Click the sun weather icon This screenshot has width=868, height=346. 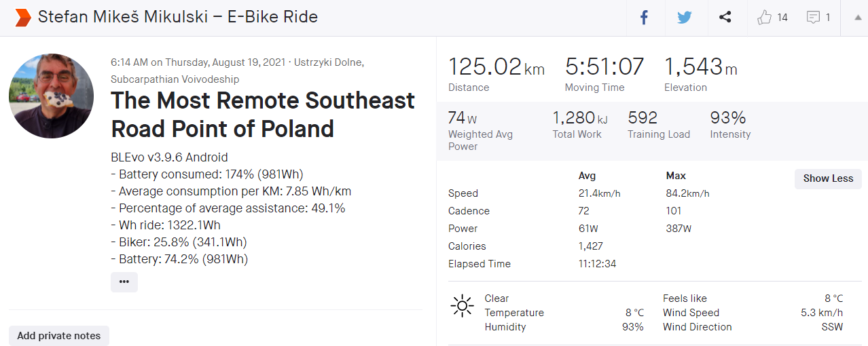462,306
